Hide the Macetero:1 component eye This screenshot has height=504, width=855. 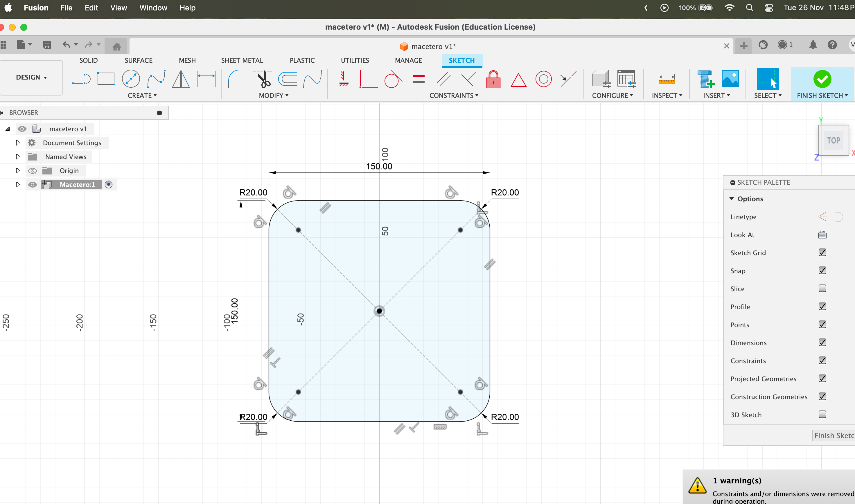32,184
